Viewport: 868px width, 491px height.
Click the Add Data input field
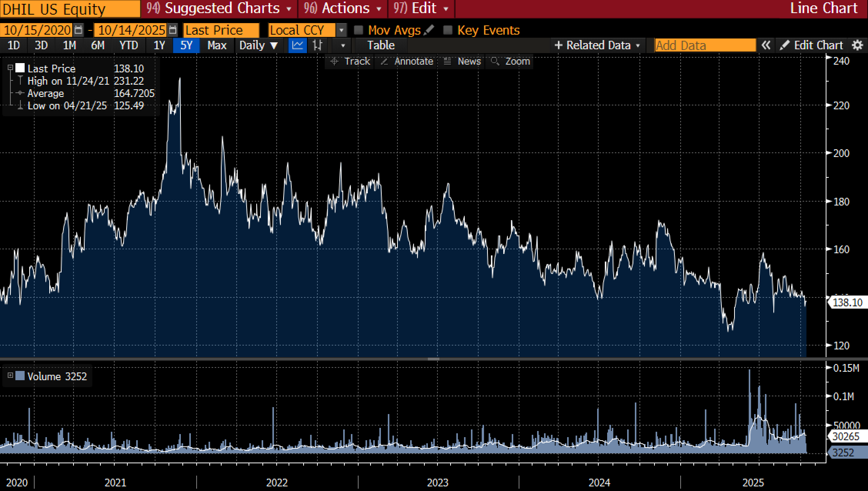click(705, 45)
